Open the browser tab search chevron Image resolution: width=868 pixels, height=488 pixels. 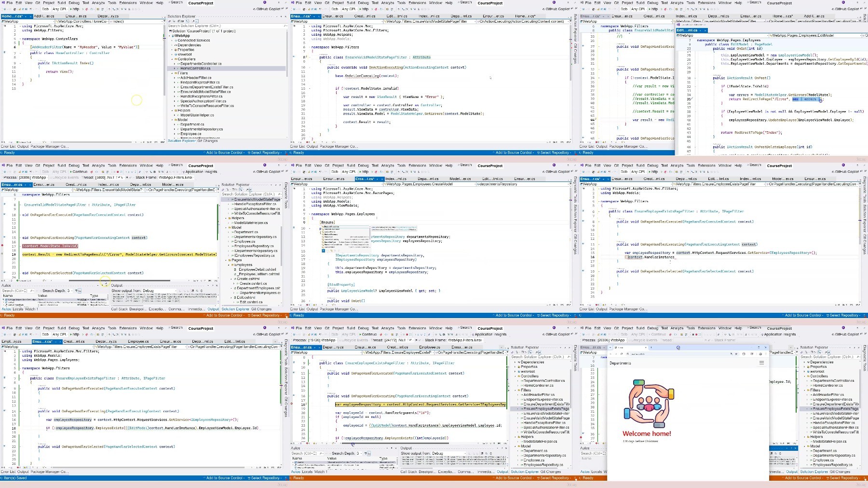pyautogui.click(x=610, y=348)
